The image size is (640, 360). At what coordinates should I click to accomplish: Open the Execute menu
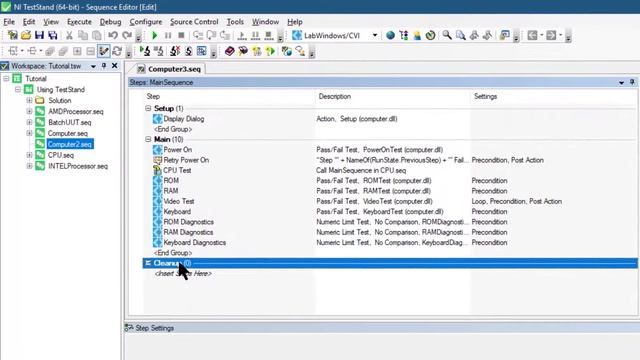[x=79, y=22]
